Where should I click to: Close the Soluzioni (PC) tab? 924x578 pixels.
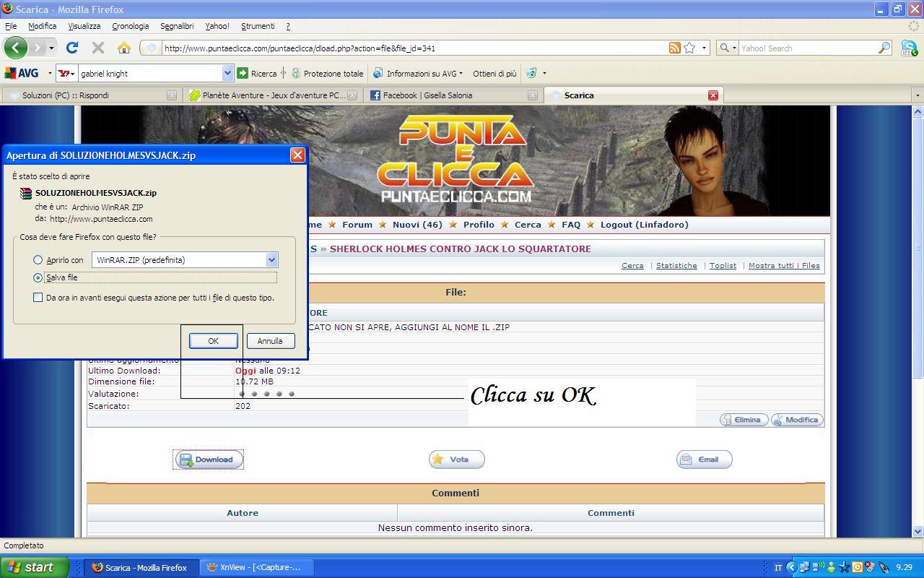click(x=172, y=95)
